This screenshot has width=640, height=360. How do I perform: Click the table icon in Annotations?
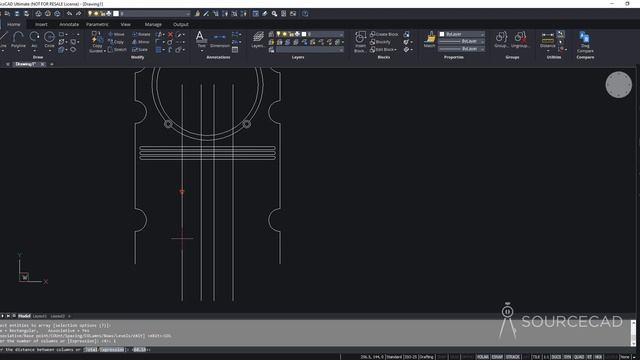(235, 50)
